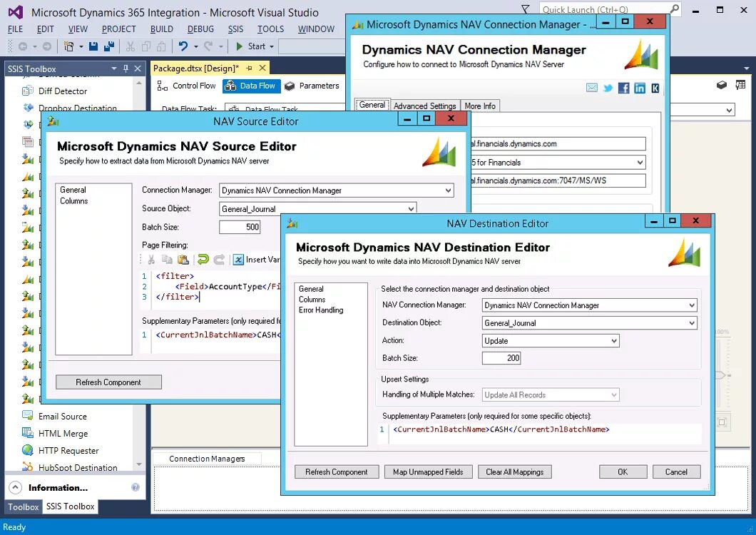Open Destination Object General_Journal dropdown
Viewport: 756px width, 535px height.
click(x=691, y=322)
